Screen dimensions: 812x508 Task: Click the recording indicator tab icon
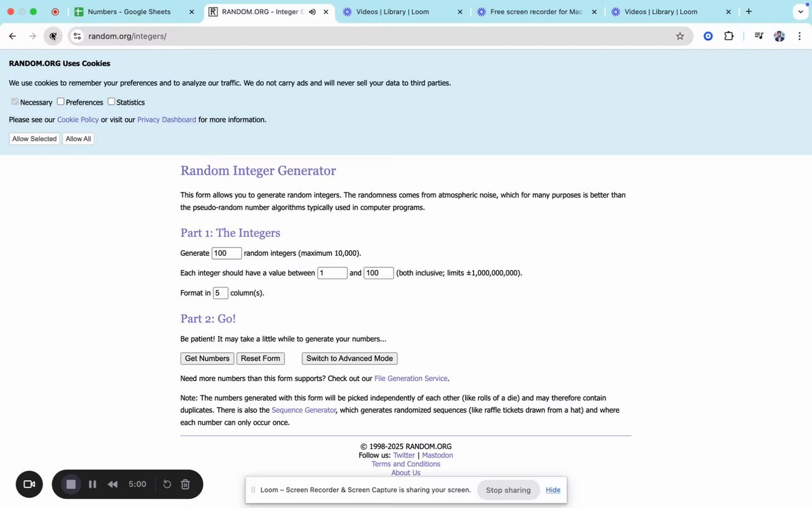(55, 11)
